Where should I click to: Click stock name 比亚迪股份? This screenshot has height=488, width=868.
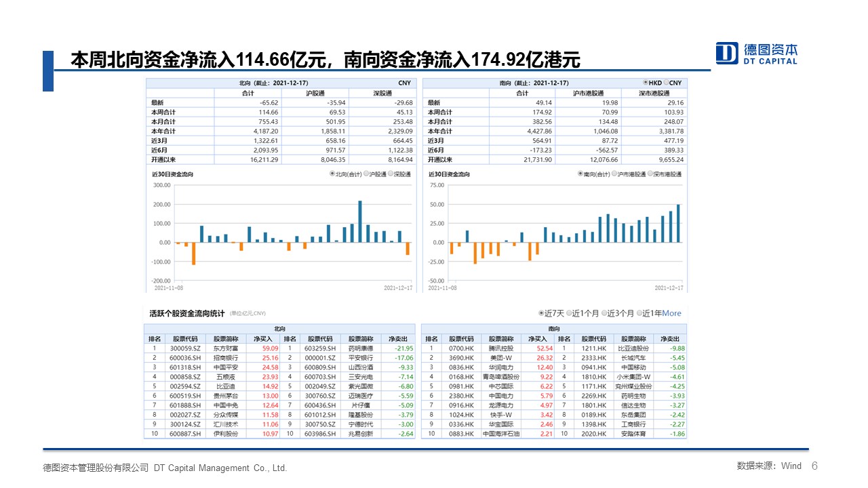[x=634, y=348]
